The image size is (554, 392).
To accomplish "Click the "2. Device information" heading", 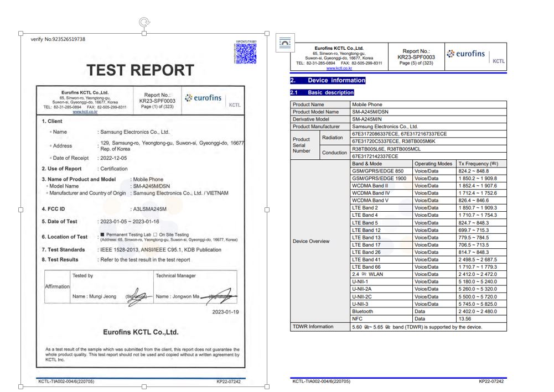I will 328,81.
